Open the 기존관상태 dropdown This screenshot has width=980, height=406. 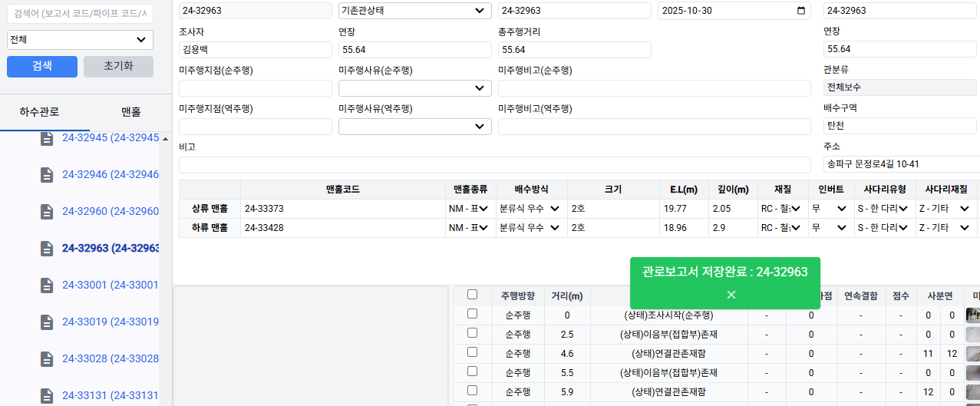click(x=414, y=11)
